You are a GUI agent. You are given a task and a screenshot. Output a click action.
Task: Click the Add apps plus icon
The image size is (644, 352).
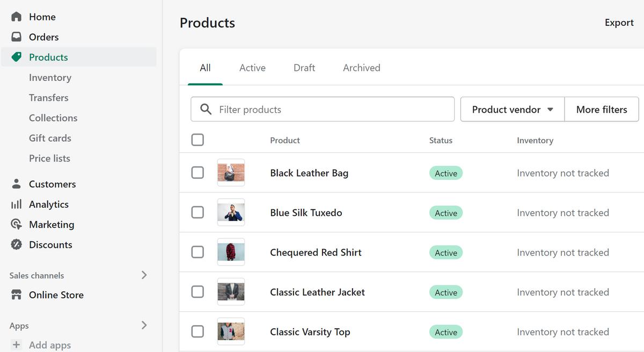click(16, 344)
